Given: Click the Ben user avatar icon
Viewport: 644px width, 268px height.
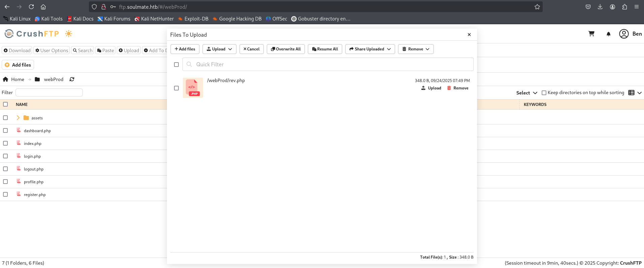Looking at the screenshot, I should click(624, 34).
